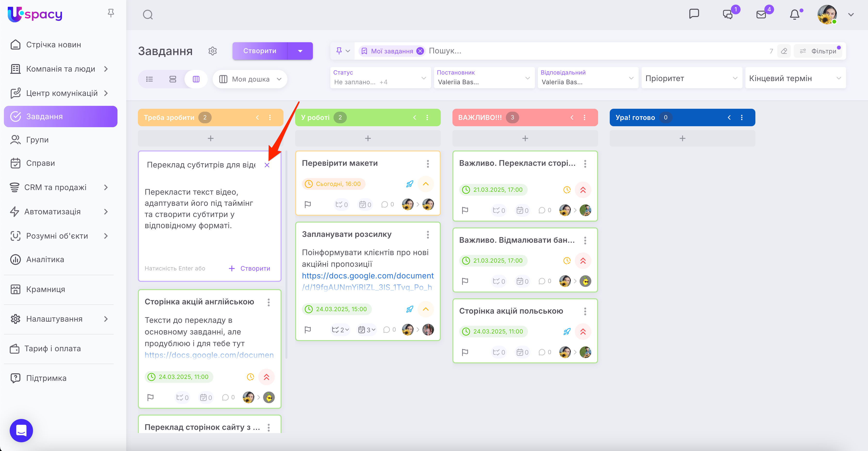The image size is (868, 451).
Task: Click Створити link in new task card
Action: click(250, 268)
